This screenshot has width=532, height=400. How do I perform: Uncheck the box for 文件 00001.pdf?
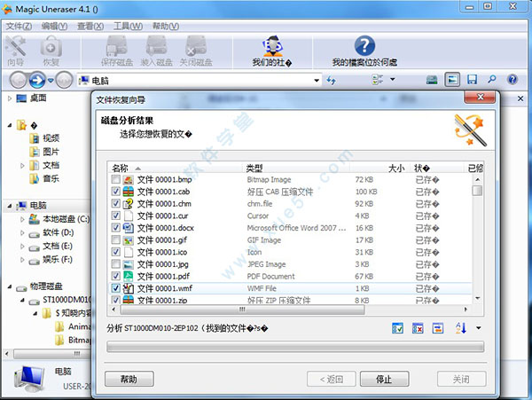pos(115,276)
